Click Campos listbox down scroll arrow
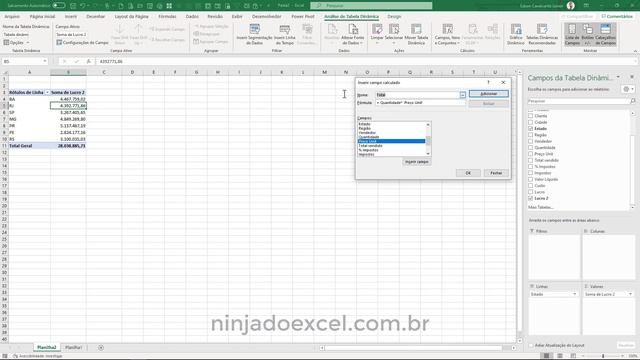This screenshot has height=360, width=640. click(428, 154)
